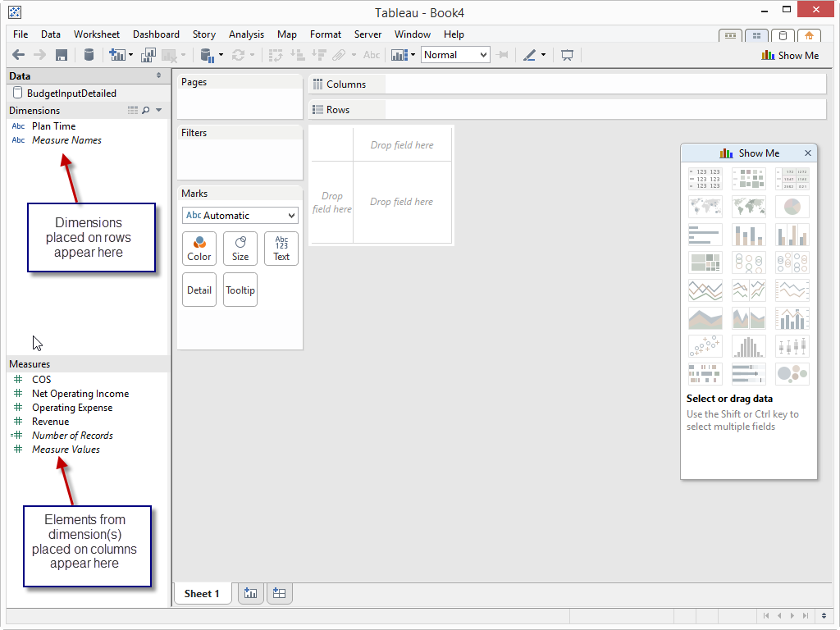The image size is (840, 630).
Task: Select the Net Operating Income measure
Action: [x=80, y=393]
